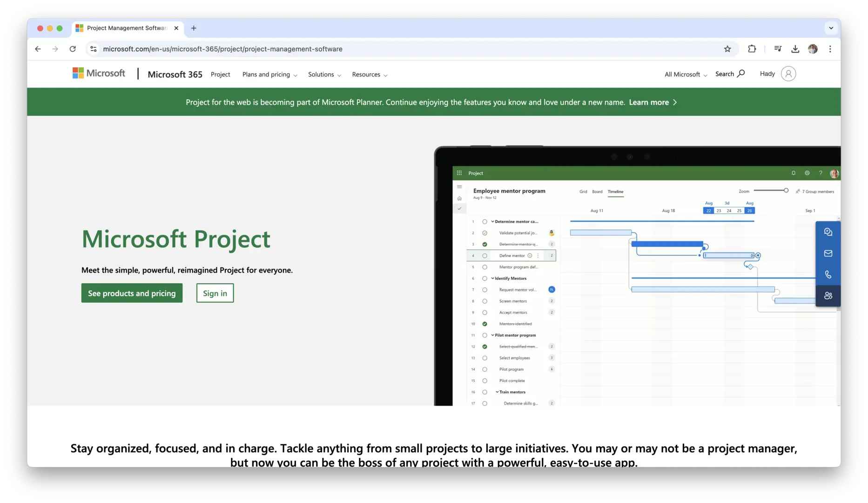Go to Microsoft 365 home link

175,74
